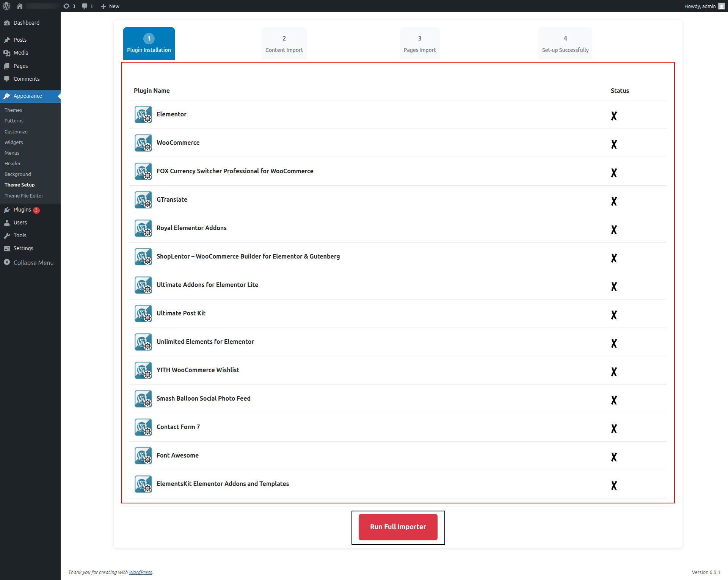Click the WooCommerce plugin icon
Screen dimensions: 728x580
143,143
